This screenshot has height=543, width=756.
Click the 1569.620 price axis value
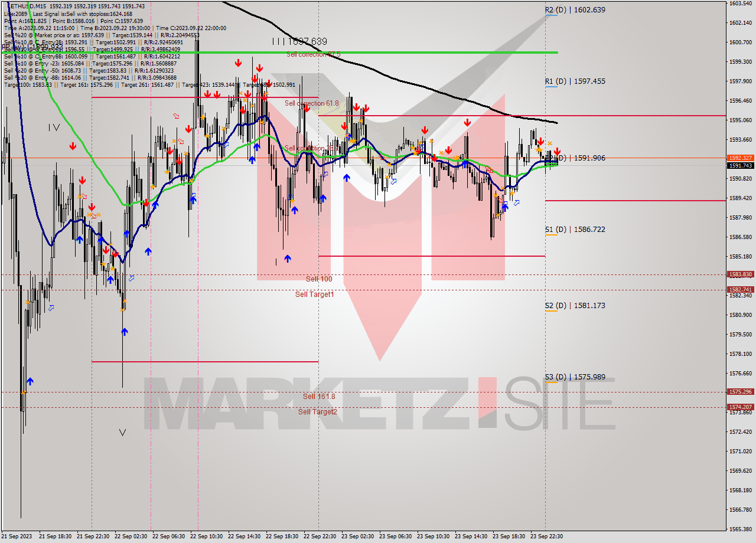(x=741, y=471)
